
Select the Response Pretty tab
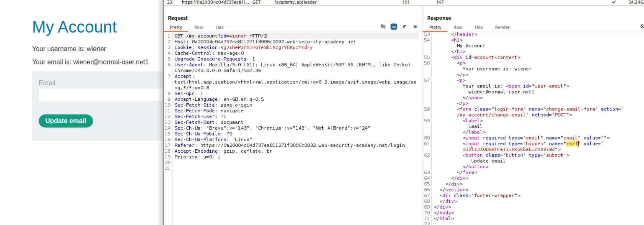[435, 27]
